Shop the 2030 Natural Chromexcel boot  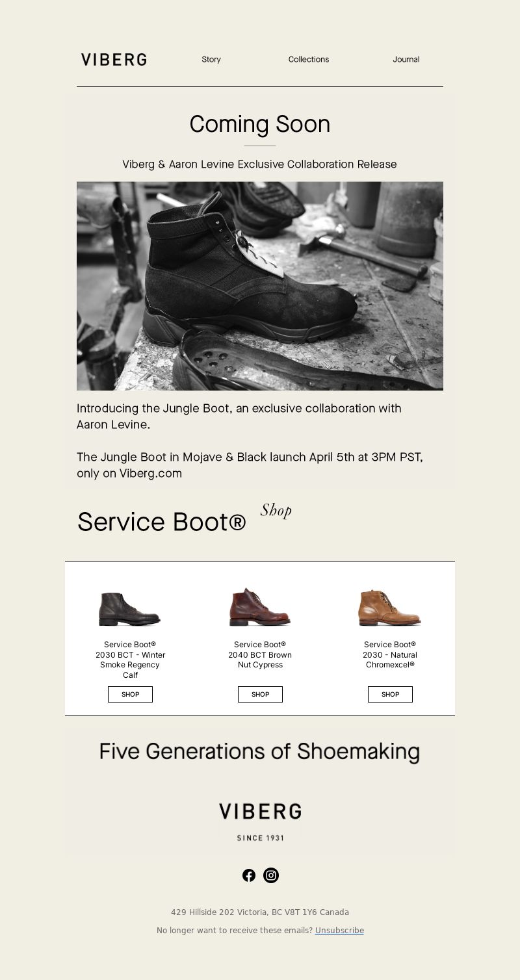tap(390, 694)
